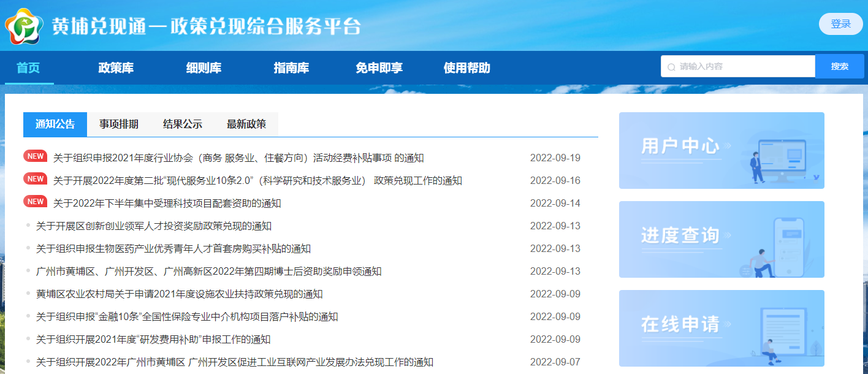This screenshot has height=374, width=868.
Task: Open the 进度查询 banner card
Action: [721, 239]
